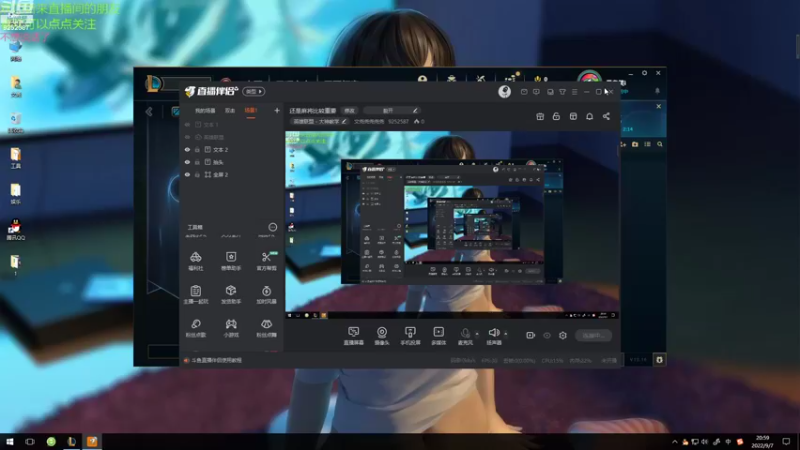The width and height of the screenshot is (800, 450).
Task: Click the share icon in header
Action: [x=606, y=116]
